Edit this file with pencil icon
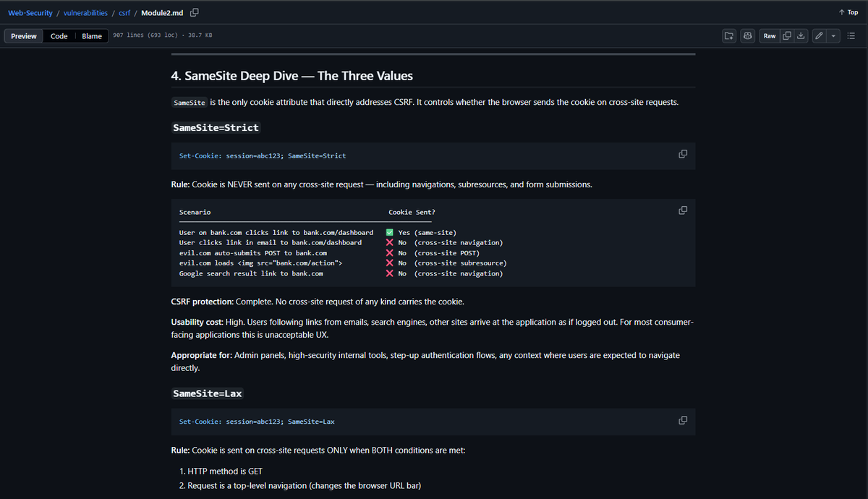The height and width of the screenshot is (499, 868). point(818,36)
